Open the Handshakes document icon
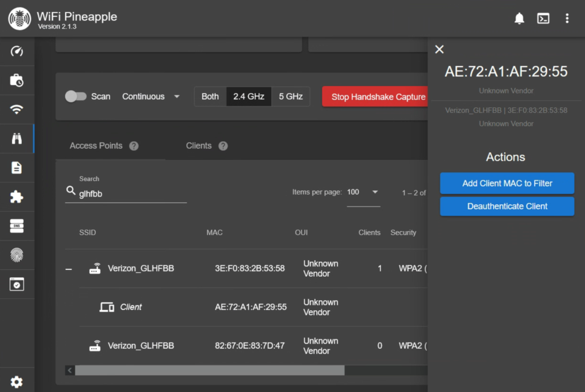The image size is (585, 392). click(x=17, y=168)
